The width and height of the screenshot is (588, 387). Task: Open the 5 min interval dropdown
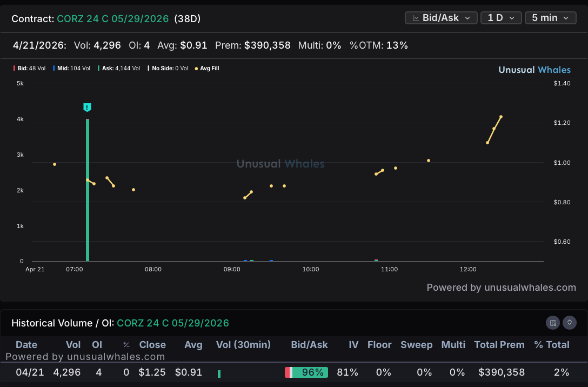tap(551, 18)
